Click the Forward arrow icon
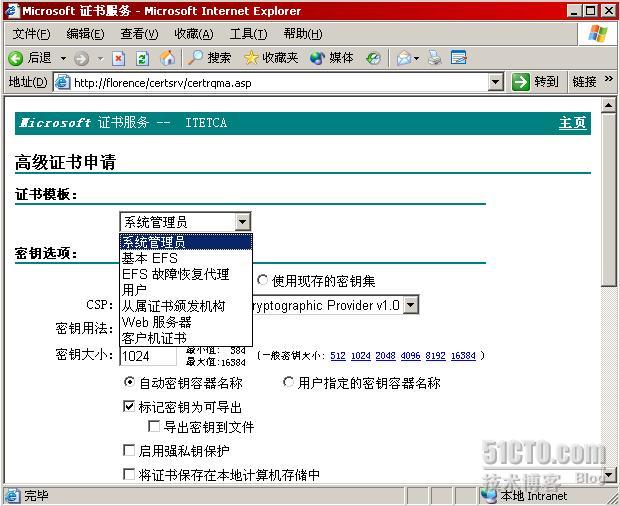Image resolution: width=620 pixels, height=506 pixels. pyautogui.click(x=81, y=59)
